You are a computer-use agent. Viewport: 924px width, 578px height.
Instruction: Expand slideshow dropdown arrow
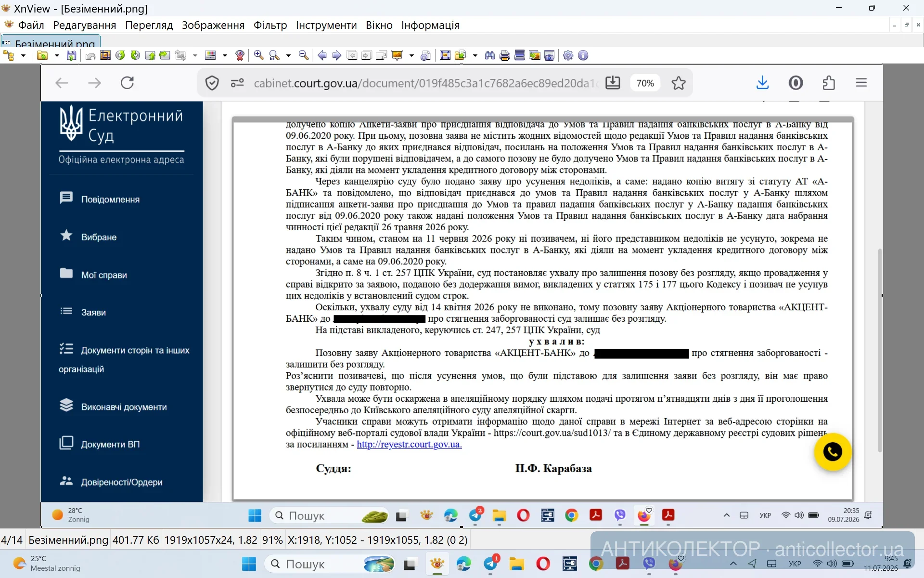pyautogui.click(x=411, y=55)
